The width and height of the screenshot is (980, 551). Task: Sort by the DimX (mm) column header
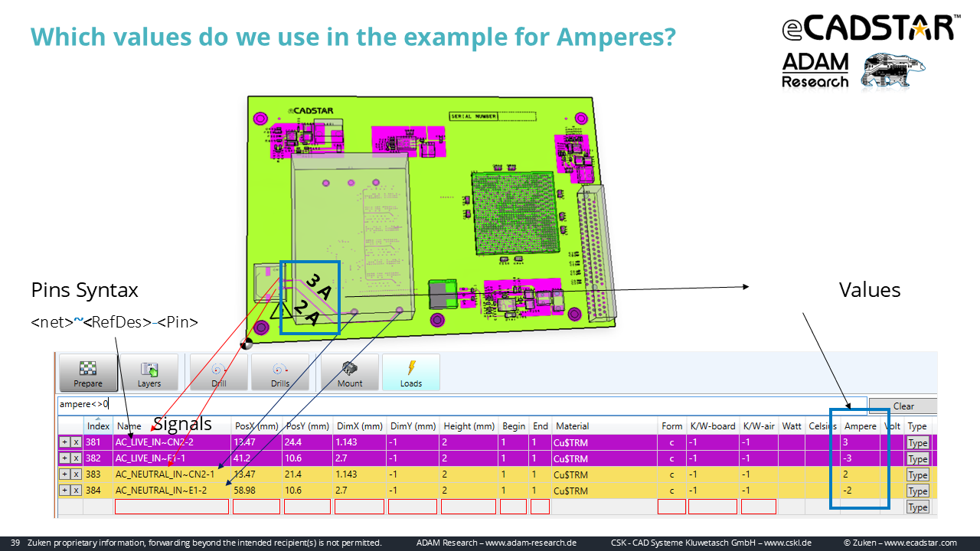point(360,426)
